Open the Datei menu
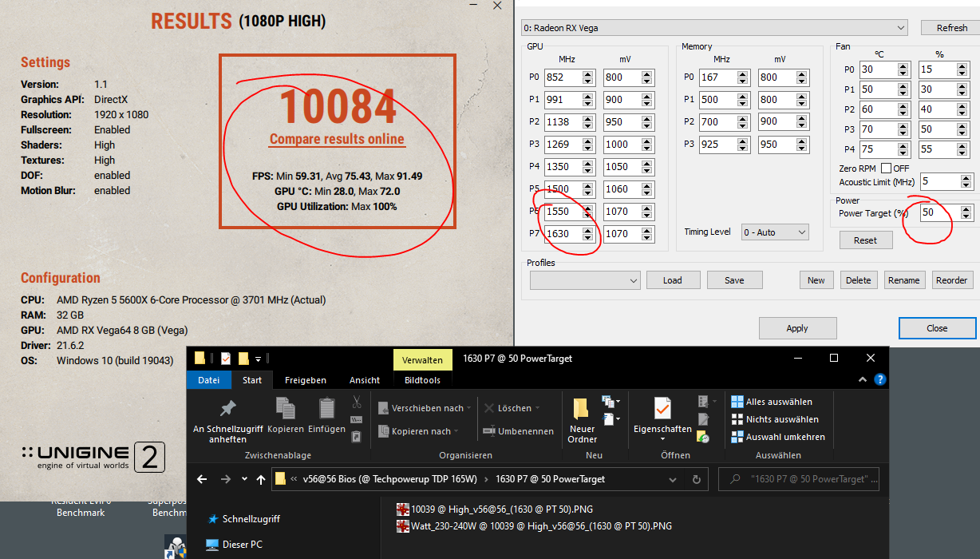Screen dimensions: 980x559 [x=208, y=380]
